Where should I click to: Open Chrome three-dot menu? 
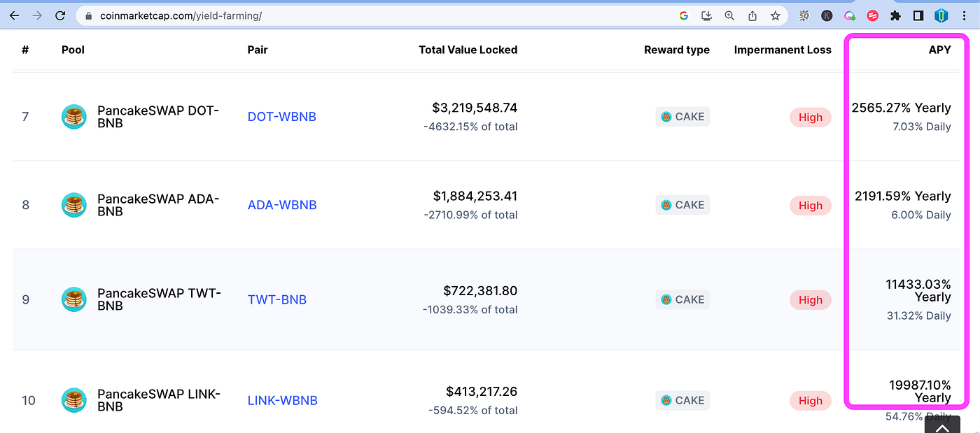(x=965, y=15)
